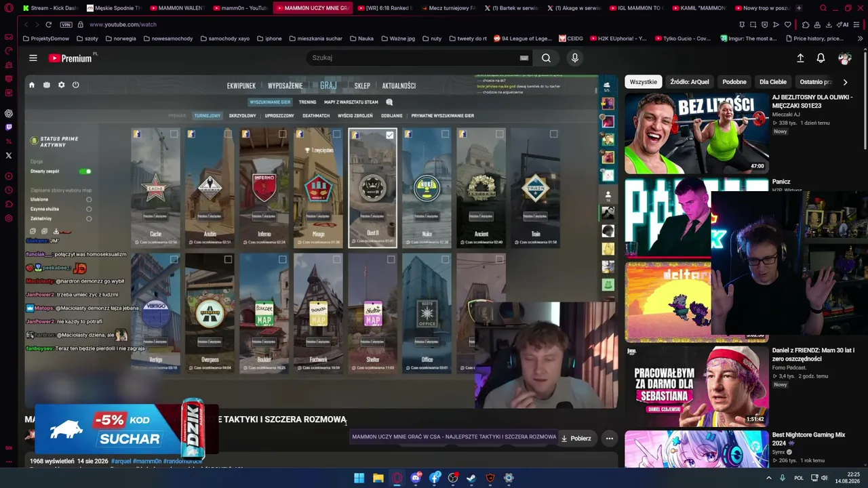Open the ProjektyDomow bookmarks folder
868x488 pixels.
click(x=46, y=39)
